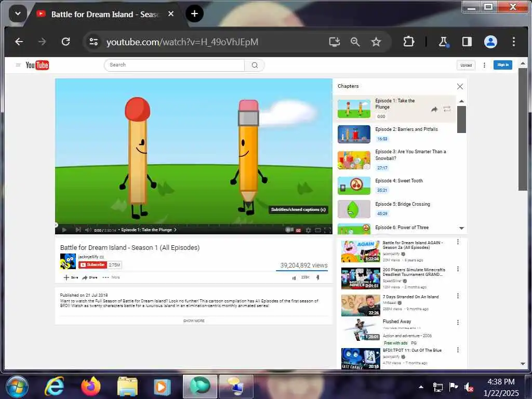The height and width of the screenshot is (399, 532).
Task: Share the Episode 1 chapter
Action: (x=434, y=109)
